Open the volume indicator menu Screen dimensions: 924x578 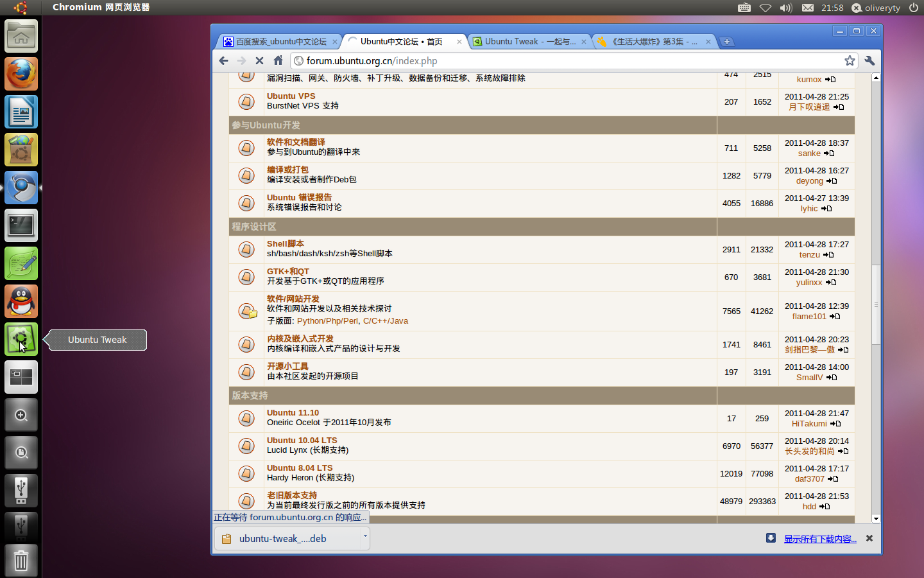coord(786,8)
